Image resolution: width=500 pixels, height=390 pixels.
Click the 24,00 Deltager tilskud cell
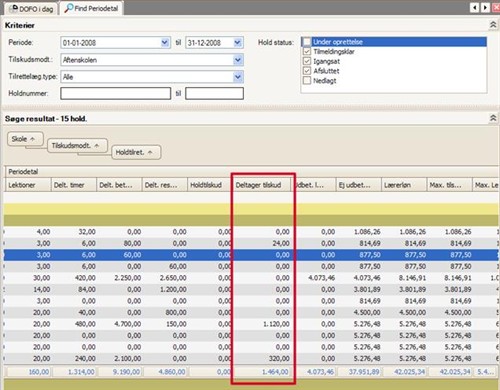tap(262, 243)
